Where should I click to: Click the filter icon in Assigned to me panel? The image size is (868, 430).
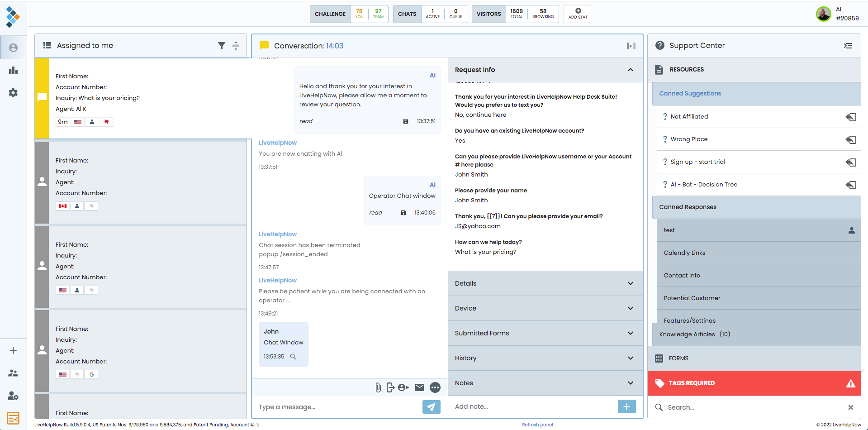pyautogui.click(x=222, y=46)
